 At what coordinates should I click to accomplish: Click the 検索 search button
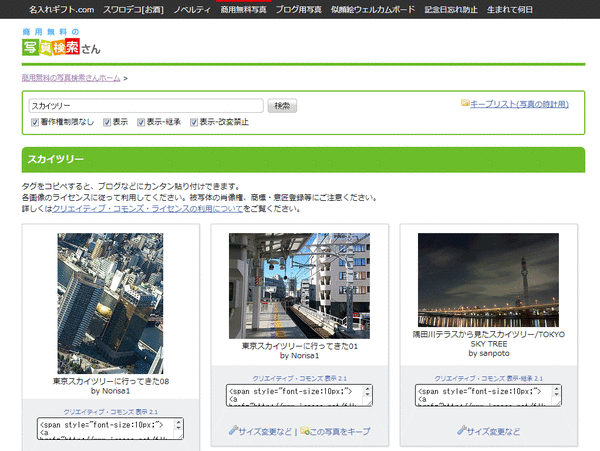[282, 106]
